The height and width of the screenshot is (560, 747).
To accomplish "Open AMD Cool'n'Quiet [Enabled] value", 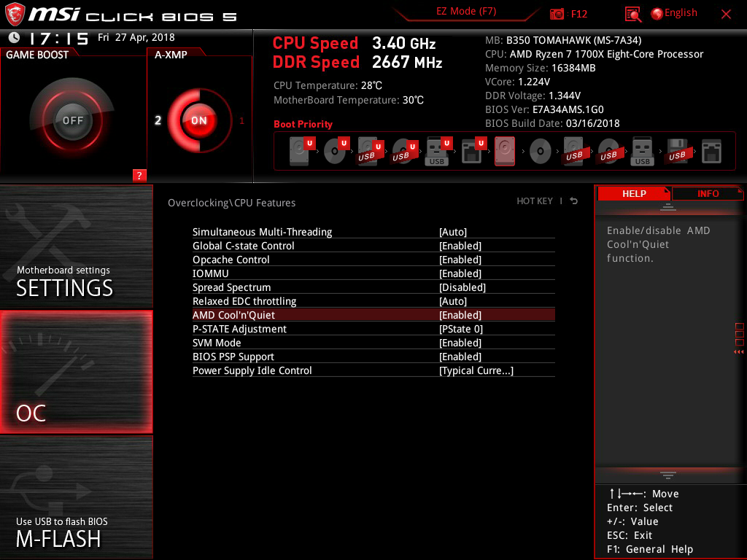I will click(460, 315).
